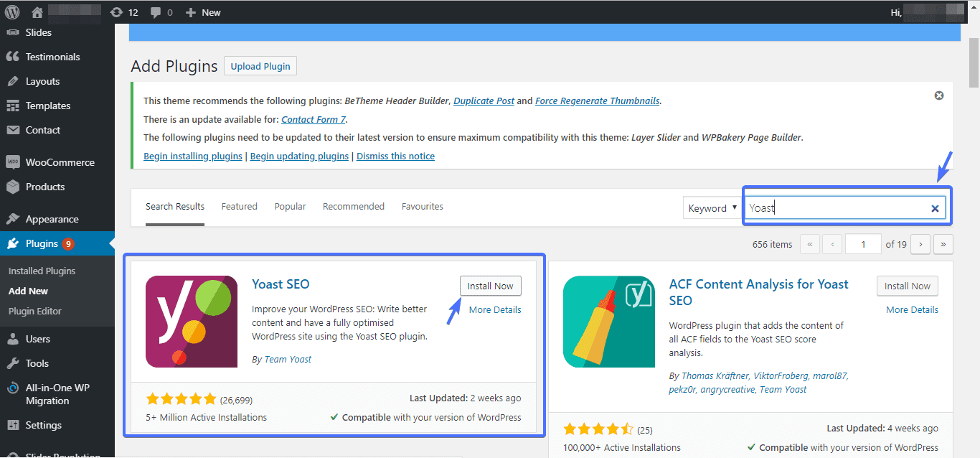Clear the search with the X icon
Screen dimensions: 980x458
tap(935, 209)
